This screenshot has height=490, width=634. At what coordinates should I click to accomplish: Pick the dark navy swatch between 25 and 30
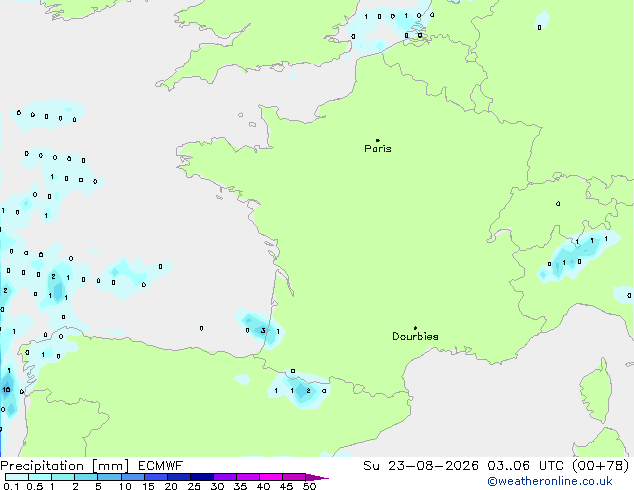[x=202, y=477]
